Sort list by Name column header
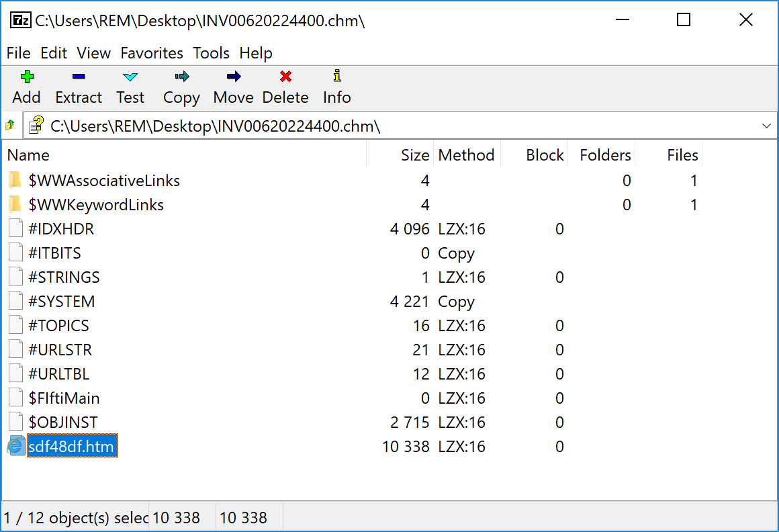This screenshot has height=532, width=779. tap(28, 155)
